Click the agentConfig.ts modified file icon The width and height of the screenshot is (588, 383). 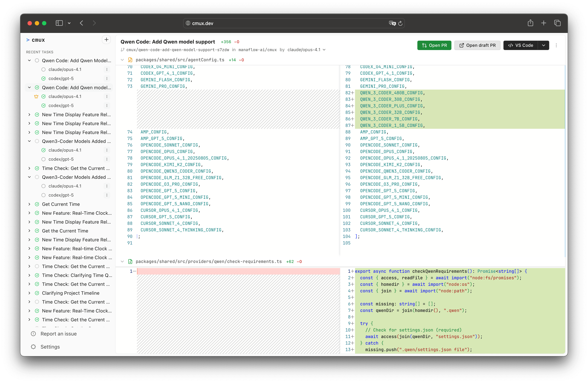point(130,60)
